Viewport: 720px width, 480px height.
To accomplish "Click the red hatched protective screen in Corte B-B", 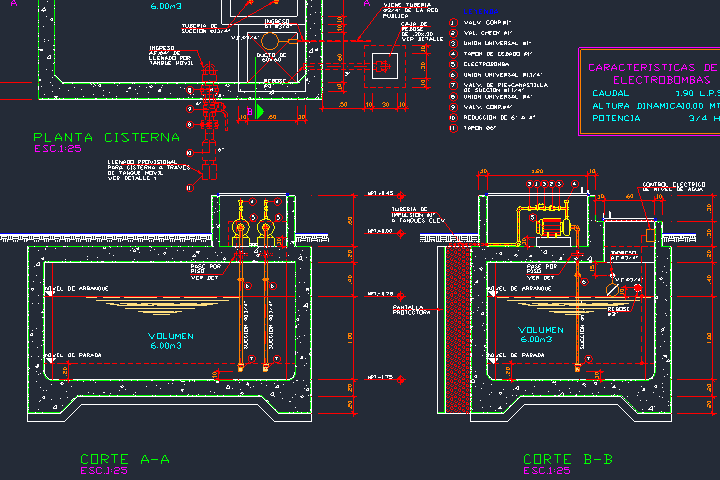I will (x=458, y=329).
